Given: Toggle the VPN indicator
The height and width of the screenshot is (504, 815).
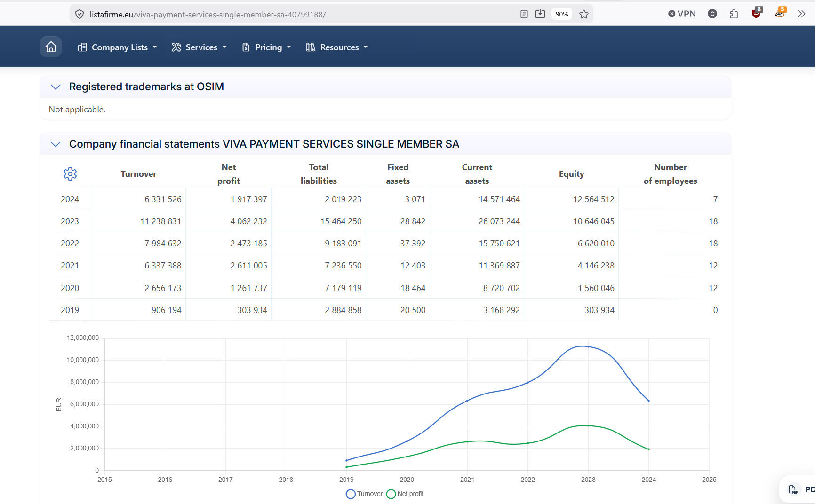Looking at the screenshot, I should coord(682,14).
